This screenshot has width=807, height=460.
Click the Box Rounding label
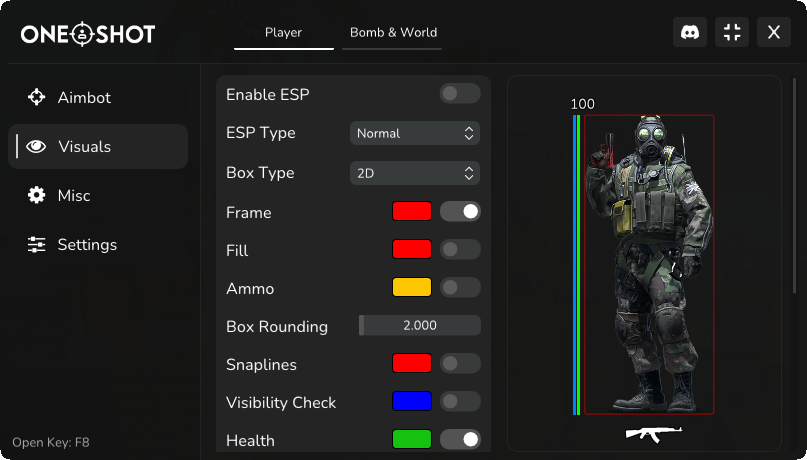tap(277, 327)
